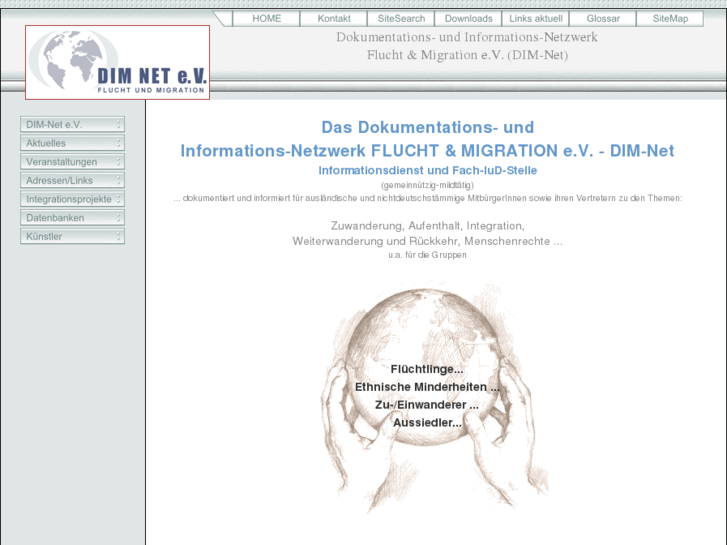View the SiteMap page
727x545 pixels.
(670, 19)
